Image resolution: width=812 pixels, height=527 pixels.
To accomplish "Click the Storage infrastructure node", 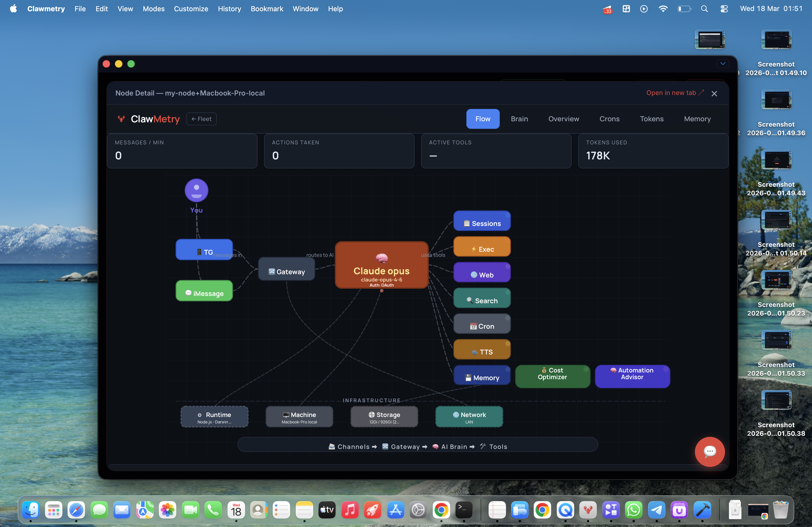I will pos(384,416).
